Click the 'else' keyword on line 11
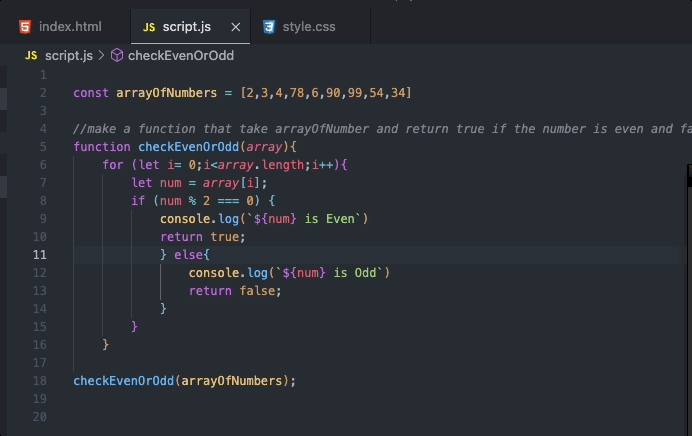Screen dimensions: 692x436 click(x=188, y=255)
